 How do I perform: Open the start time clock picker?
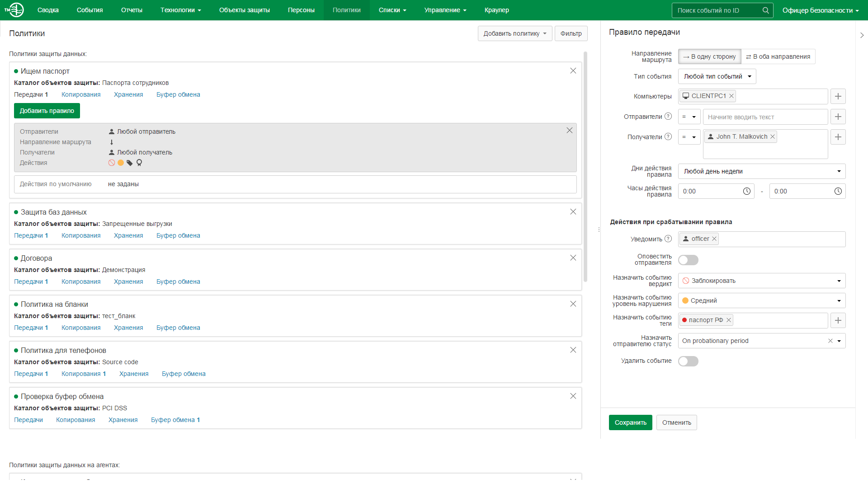[x=746, y=191]
